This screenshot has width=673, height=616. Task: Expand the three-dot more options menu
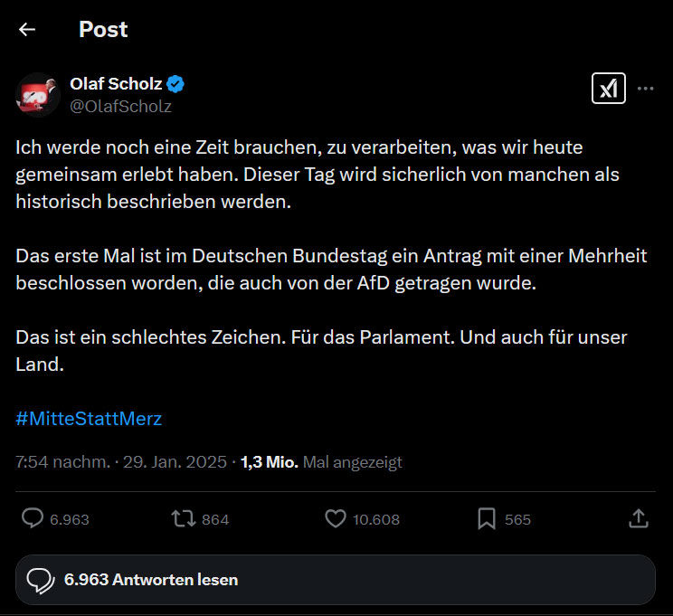646,88
